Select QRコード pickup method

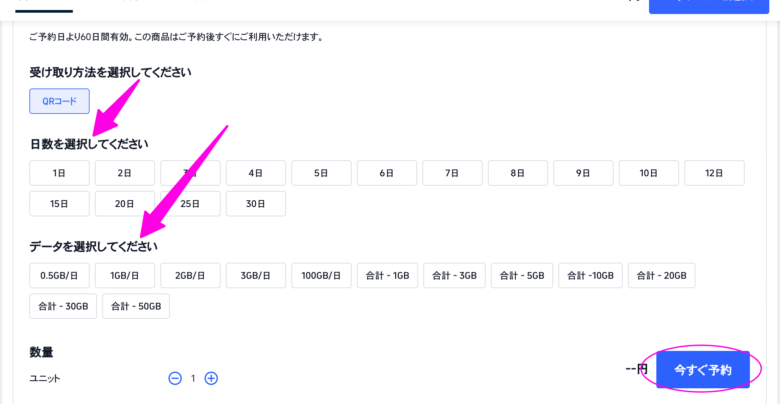59,101
